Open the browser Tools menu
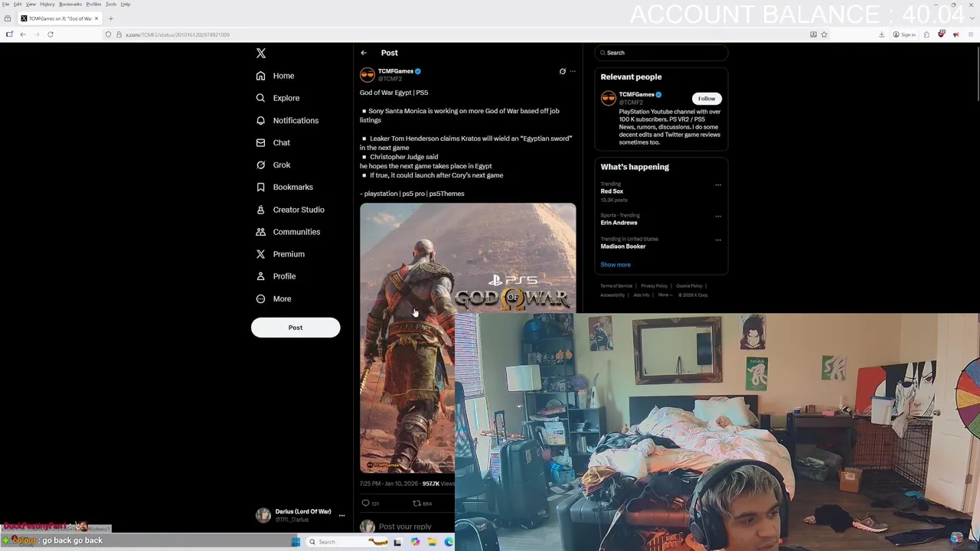 [x=111, y=5]
